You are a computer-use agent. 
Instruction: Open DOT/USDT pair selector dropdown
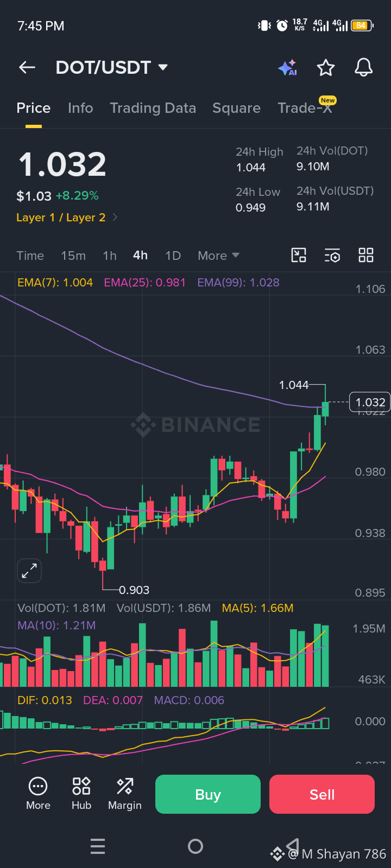(x=111, y=67)
